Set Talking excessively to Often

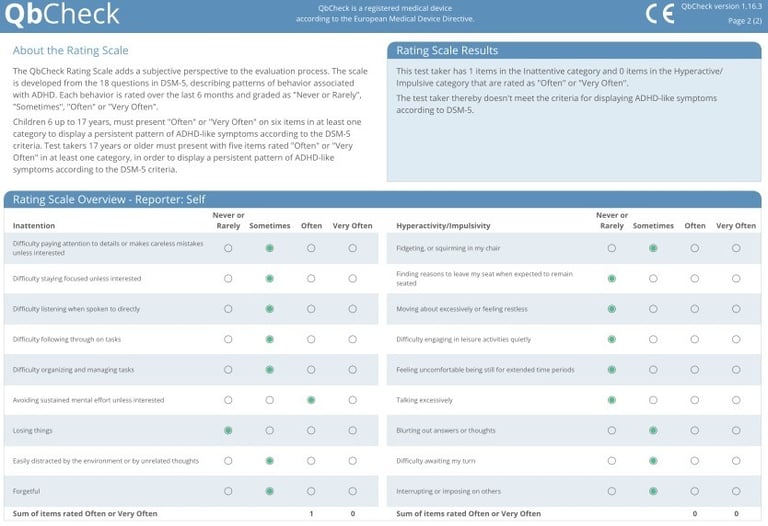[695, 400]
